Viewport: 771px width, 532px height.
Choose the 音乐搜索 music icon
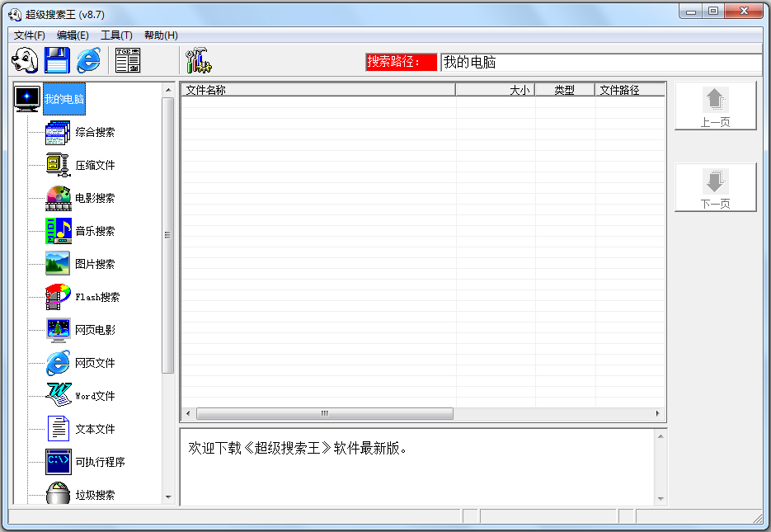pyautogui.click(x=58, y=231)
